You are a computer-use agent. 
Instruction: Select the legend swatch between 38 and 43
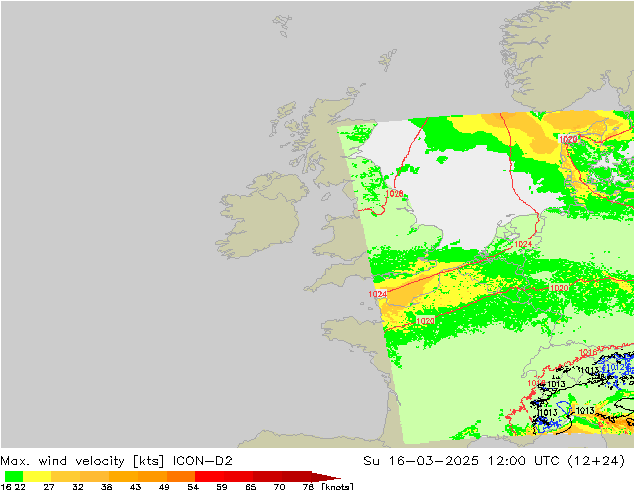[123, 476]
